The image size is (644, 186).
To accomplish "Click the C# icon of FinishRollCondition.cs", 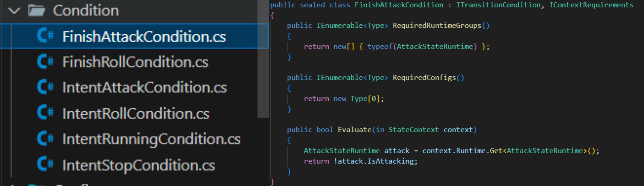I will tap(45, 62).
